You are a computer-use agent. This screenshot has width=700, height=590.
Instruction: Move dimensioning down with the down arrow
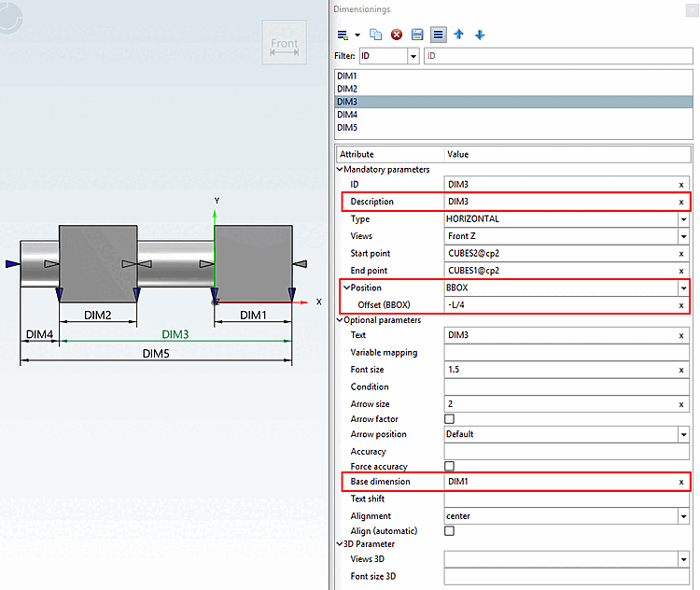[480, 35]
